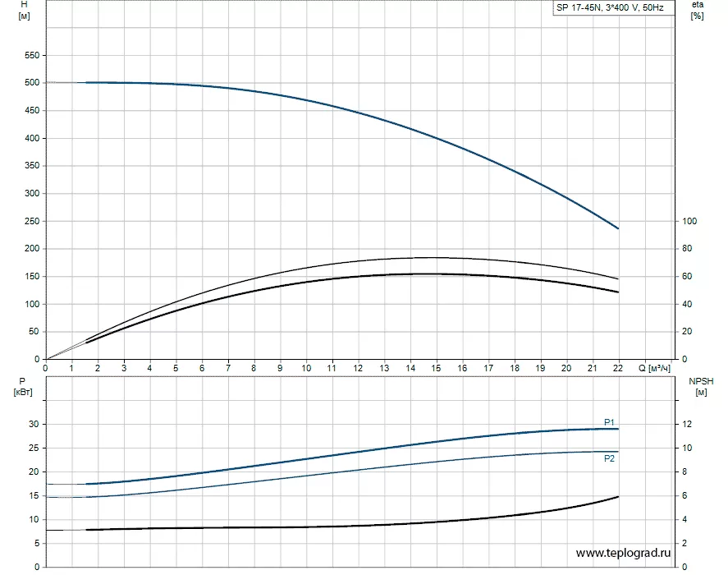Select the 22 value on the flow axis
This screenshot has width=728, height=575.
(x=618, y=368)
